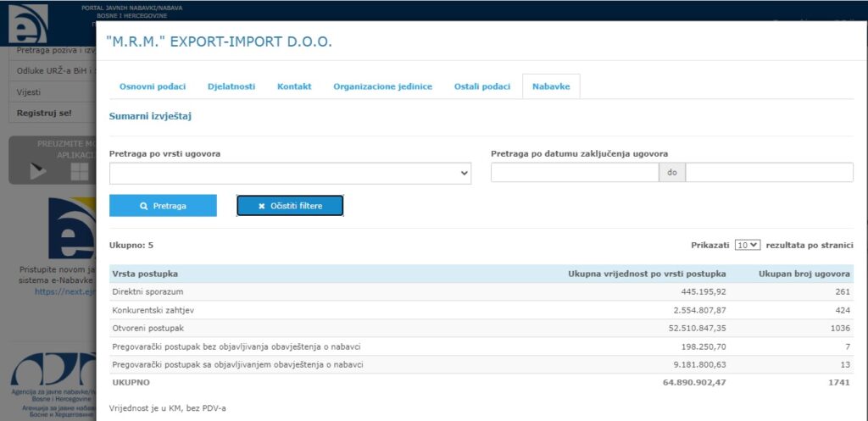Click the Pretraga search button
The width and height of the screenshot is (868, 421).
(x=163, y=206)
